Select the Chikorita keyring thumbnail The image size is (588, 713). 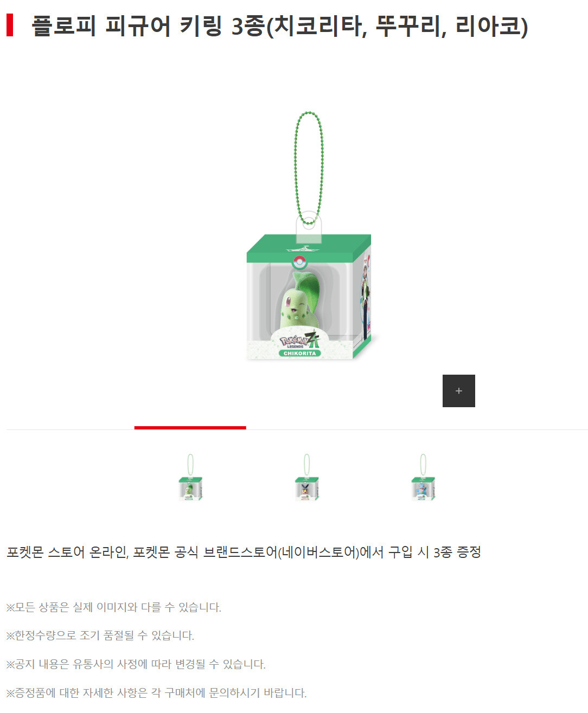(x=190, y=477)
